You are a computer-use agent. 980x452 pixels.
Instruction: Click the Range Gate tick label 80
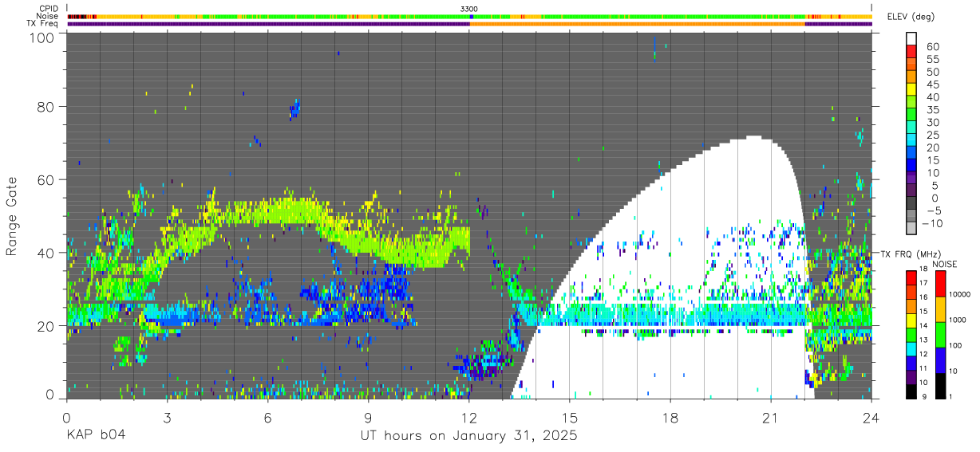(x=47, y=106)
